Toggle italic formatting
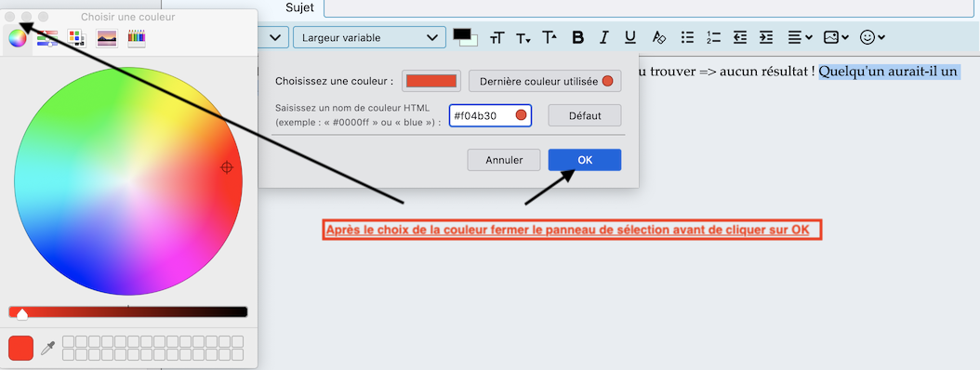980x370 pixels. click(603, 37)
